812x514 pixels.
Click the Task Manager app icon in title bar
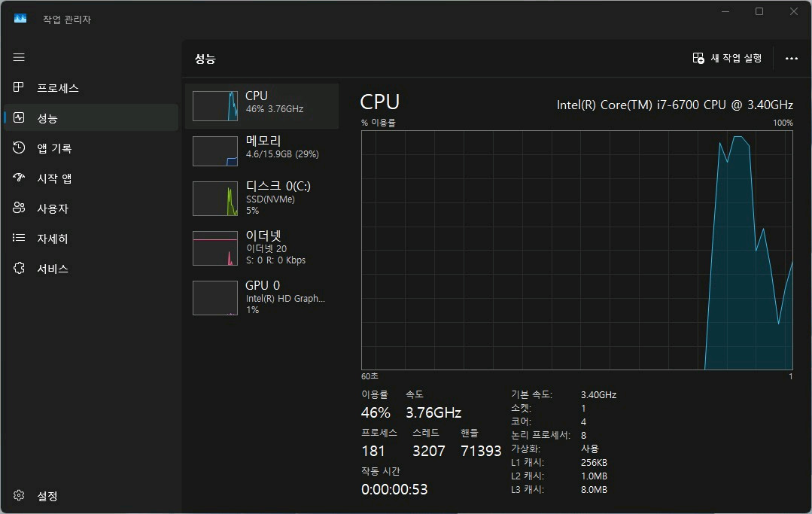click(20, 19)
